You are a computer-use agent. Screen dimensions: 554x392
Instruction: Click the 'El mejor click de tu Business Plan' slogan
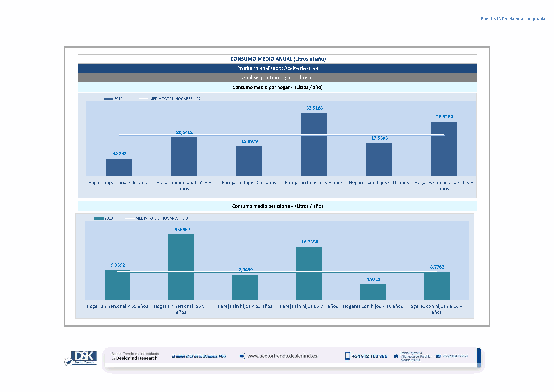(199, 356)
